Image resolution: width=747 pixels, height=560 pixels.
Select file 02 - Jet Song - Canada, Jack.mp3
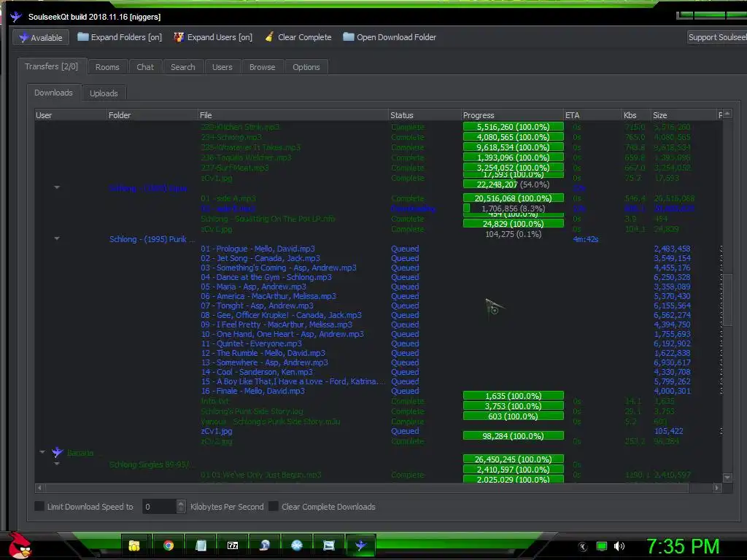tap(260, 258)
